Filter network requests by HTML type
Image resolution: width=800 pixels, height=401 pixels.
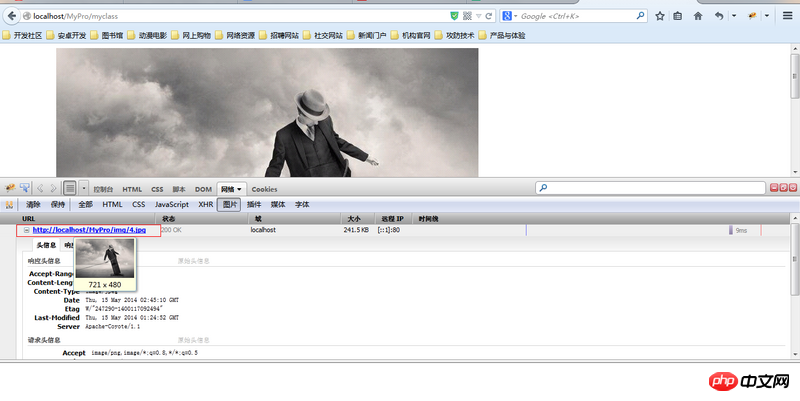click(112, 205)
